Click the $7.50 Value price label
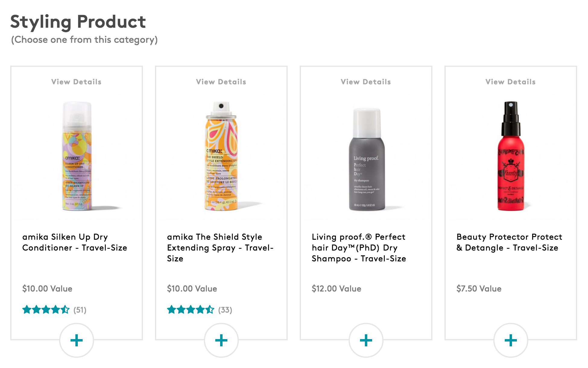This screenshot has height=368, width=588. [479, 288]
